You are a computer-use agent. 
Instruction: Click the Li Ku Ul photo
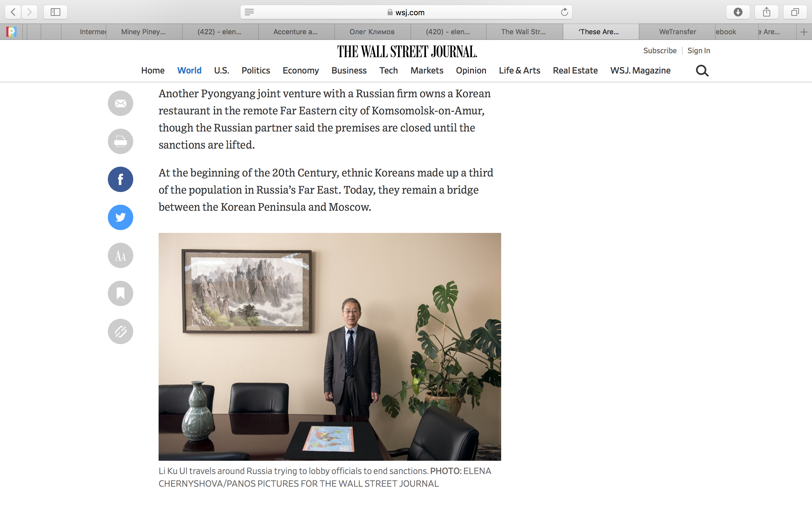[x=330, y=347]
